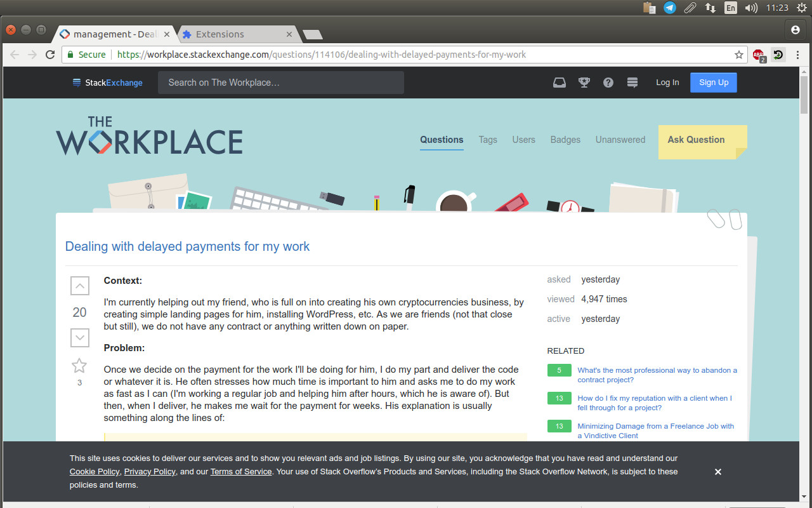The height and width of the screenshot is (508, 812).
Task: Open the help question mark icon
Action: coord(608,83)
